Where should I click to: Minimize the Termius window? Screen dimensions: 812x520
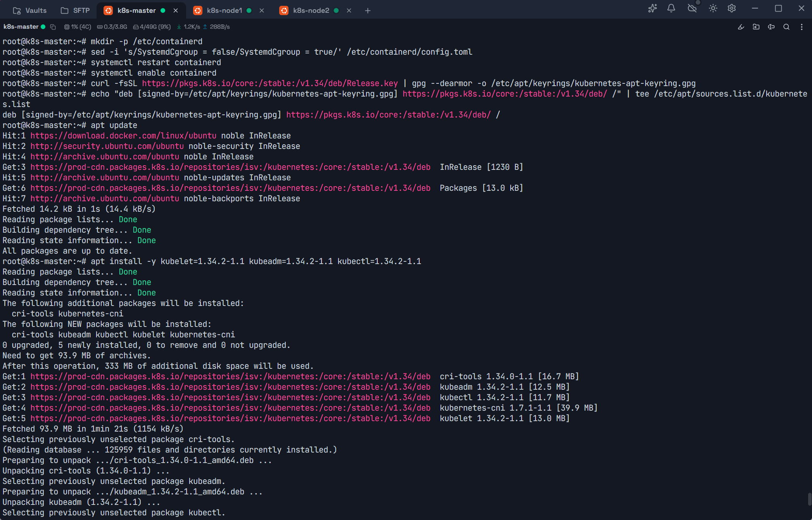[x=755, y=8]
